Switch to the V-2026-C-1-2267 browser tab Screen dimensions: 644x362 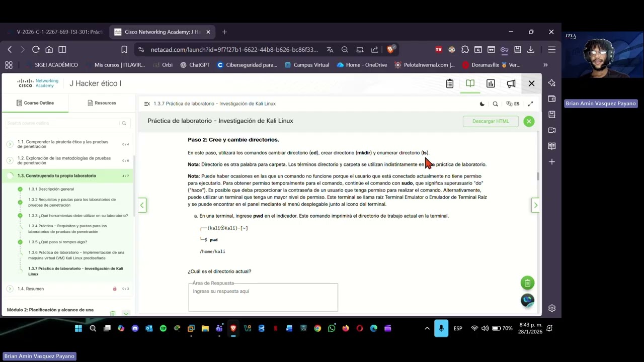(x=55, y=32)
